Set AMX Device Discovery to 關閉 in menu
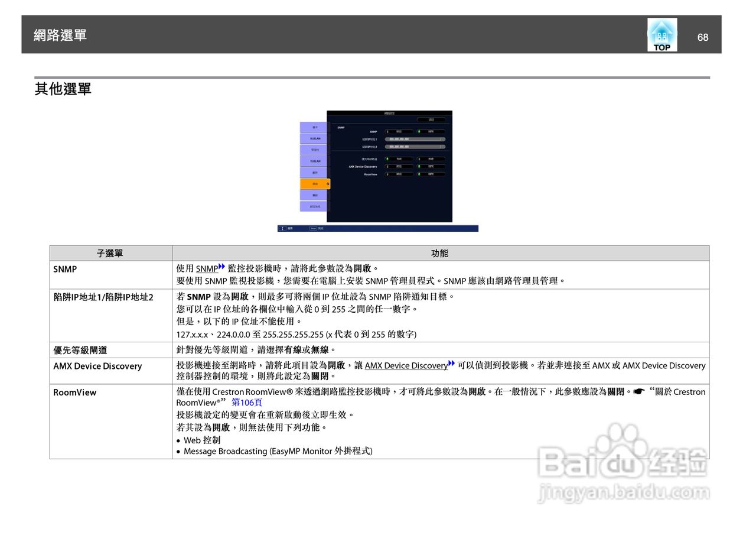756x535 pixels. pyautogui.click(x=431, y=167)
